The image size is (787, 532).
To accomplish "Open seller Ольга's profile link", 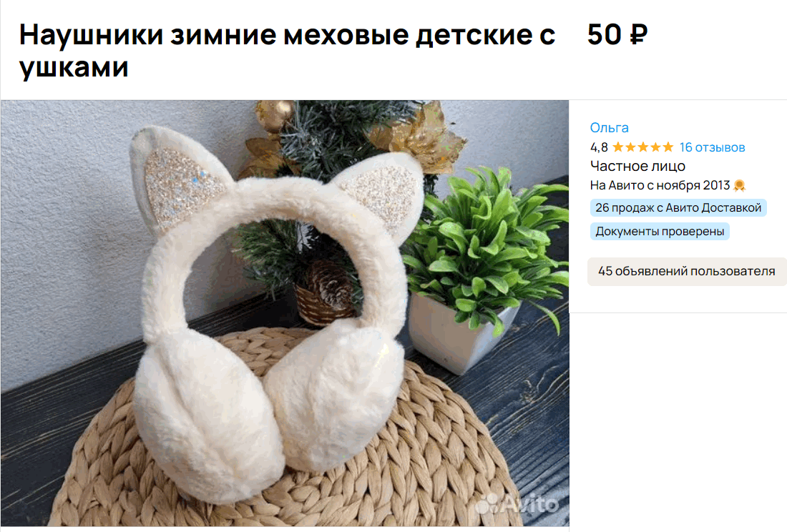I will tap(609, 128).
